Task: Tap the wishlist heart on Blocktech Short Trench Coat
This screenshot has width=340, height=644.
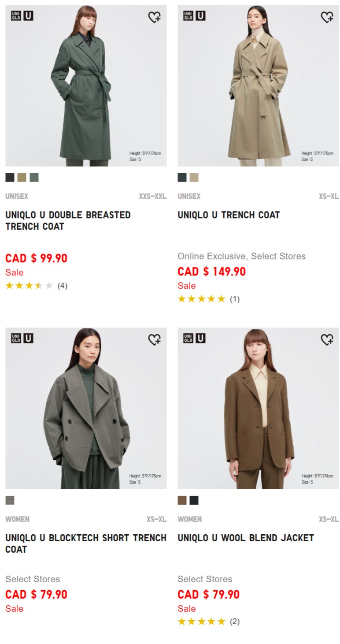Action: tap(154, 339)
